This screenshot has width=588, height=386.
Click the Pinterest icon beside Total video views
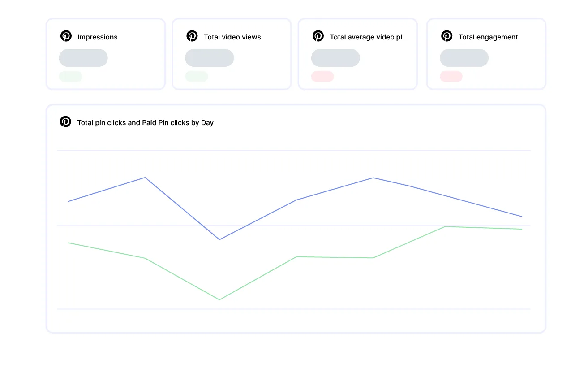192,36
